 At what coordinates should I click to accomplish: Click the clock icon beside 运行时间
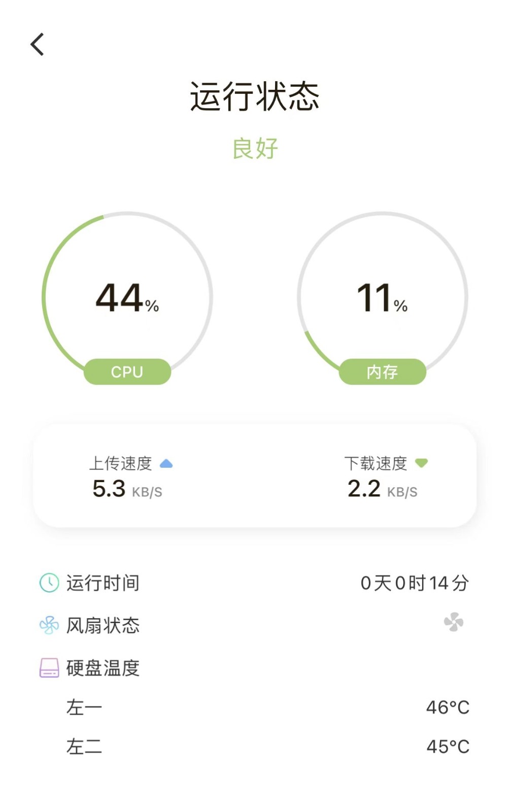[x=49, y=583]
